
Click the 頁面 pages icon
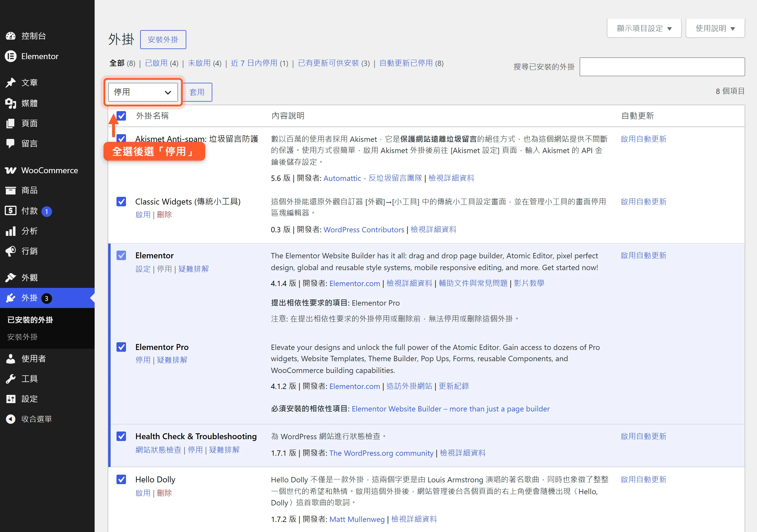(x=11, y=123)
